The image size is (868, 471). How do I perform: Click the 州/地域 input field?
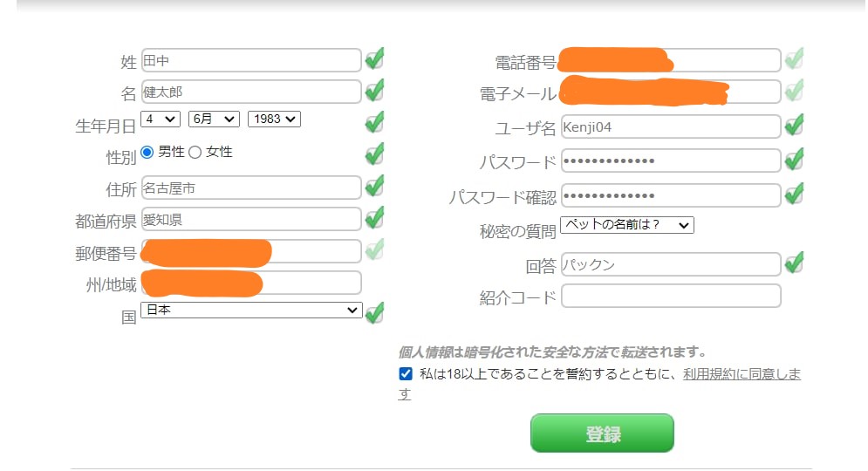click(251, 283)
